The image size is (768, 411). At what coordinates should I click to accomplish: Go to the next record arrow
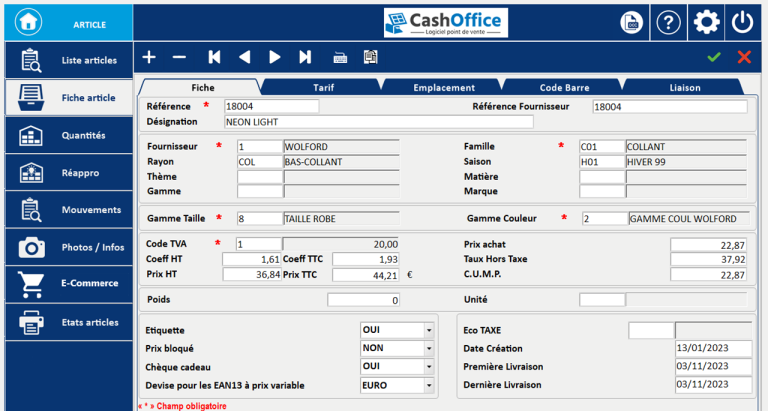[x=275, y=57]
